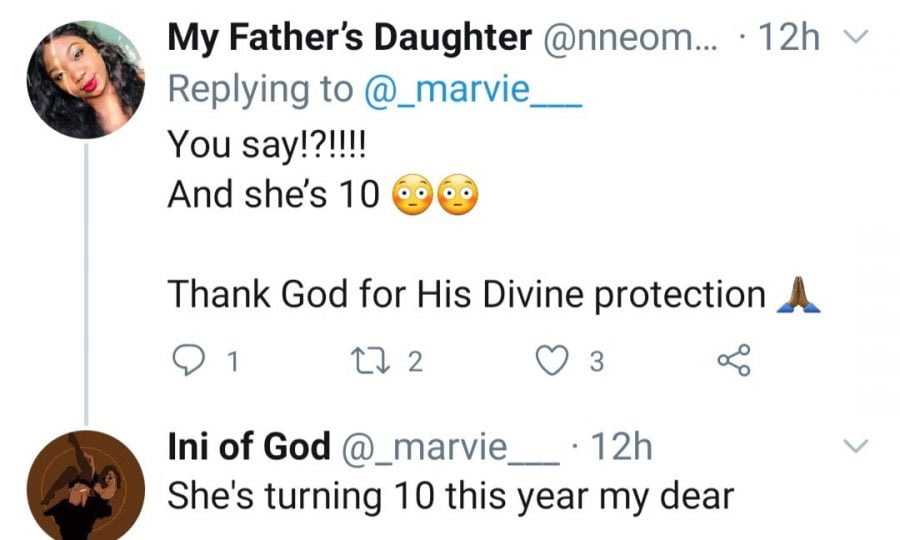Click the "Thank God for His Divine protection" text

466,295
